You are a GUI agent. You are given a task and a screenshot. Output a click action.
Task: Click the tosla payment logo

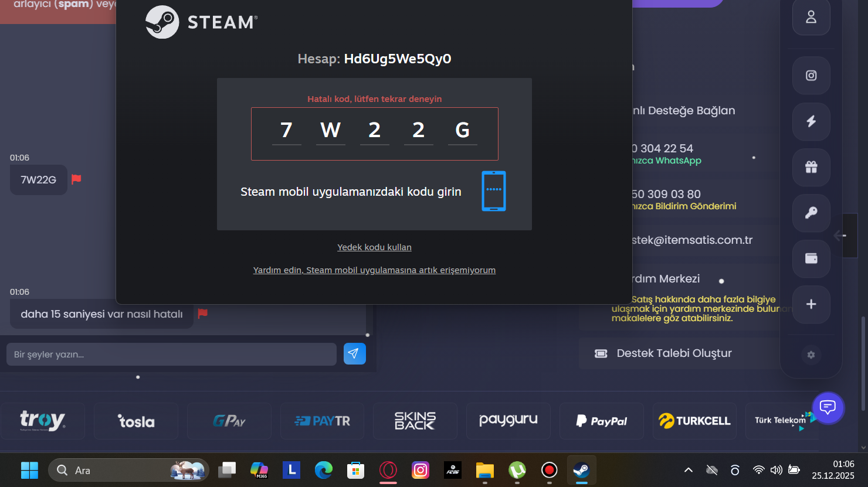coord(136,421)
